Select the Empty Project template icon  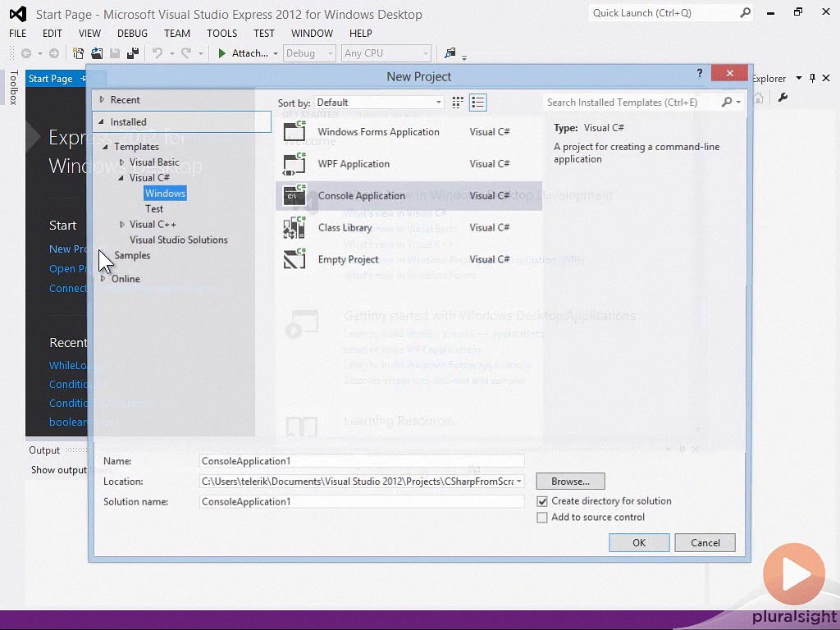click(x=294, y=259)
